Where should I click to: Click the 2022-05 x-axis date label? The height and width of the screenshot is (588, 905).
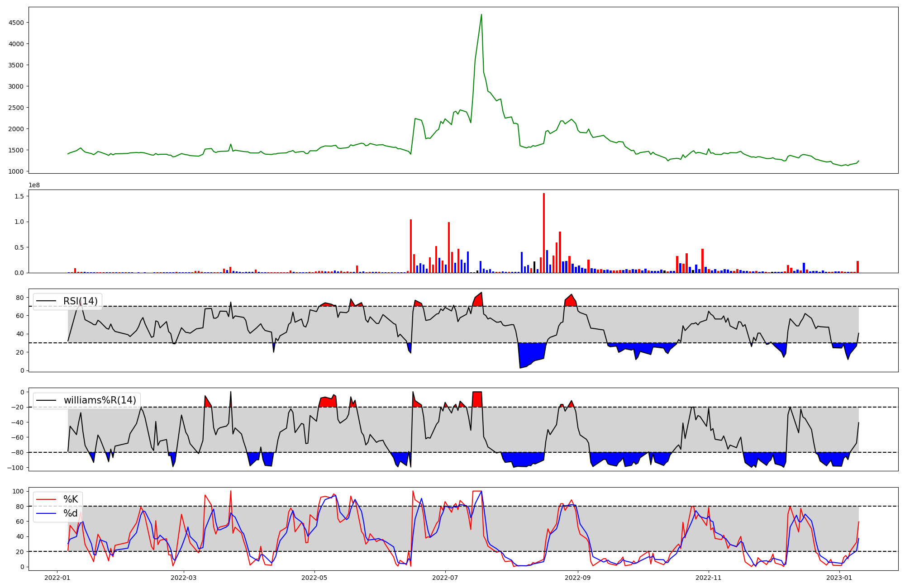[x=314, y=578]
